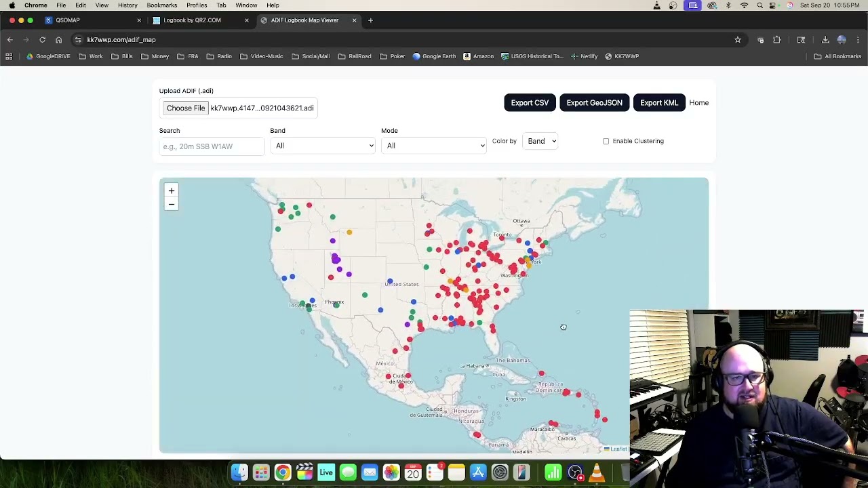This screenshot has width=868, height=488.
Task: Open Bluetooth status in the menu bar
Action: click(728, 5)
